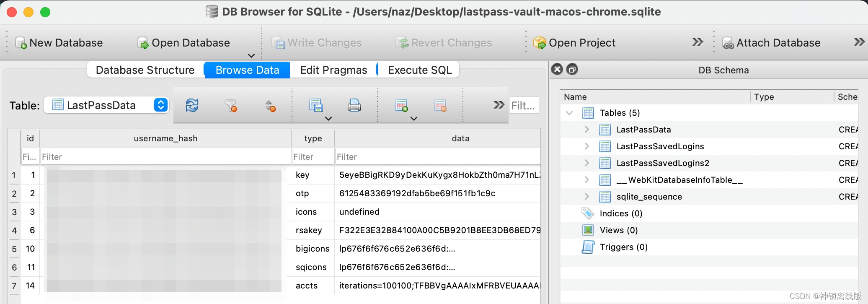Collapse the Tables (5) tree node
The width and height of the screenshot is (868, 304).
pos(569,113)
